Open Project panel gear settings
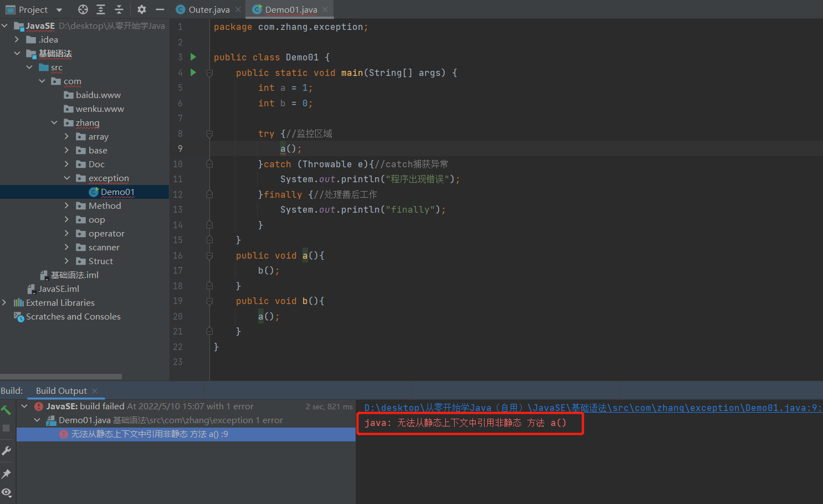Viewport: 823px width, 504px height. [x=142, y=9]
